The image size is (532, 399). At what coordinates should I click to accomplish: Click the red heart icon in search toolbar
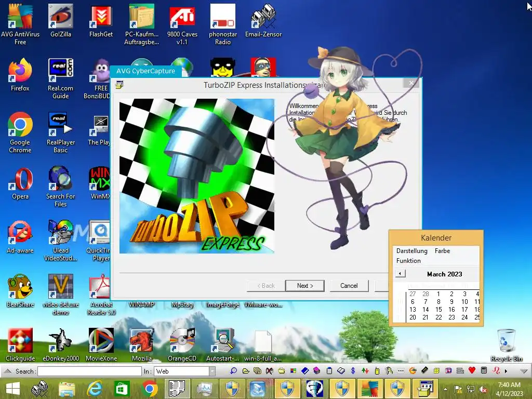pyautogui.click(x=472, y=370)
